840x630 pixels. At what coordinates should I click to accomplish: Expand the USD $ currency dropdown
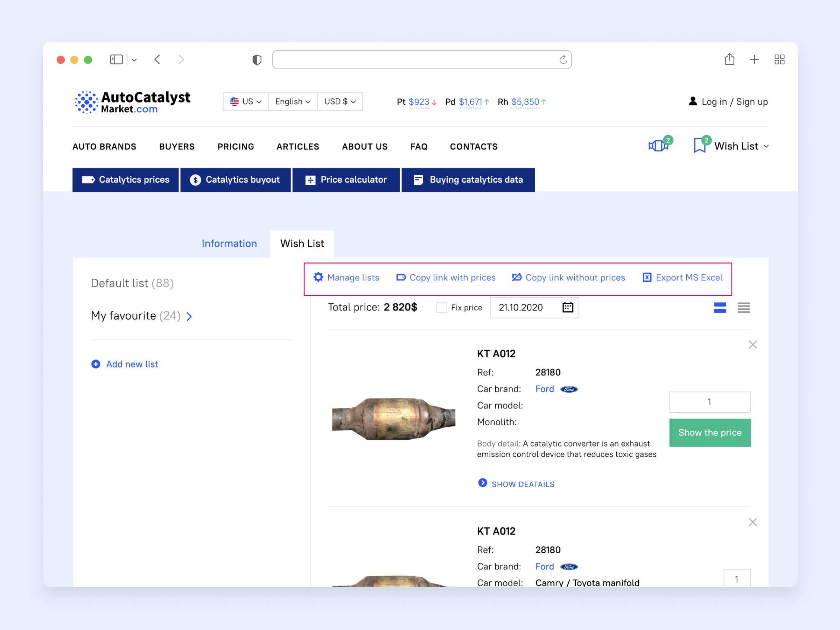[x=339, y=101]
